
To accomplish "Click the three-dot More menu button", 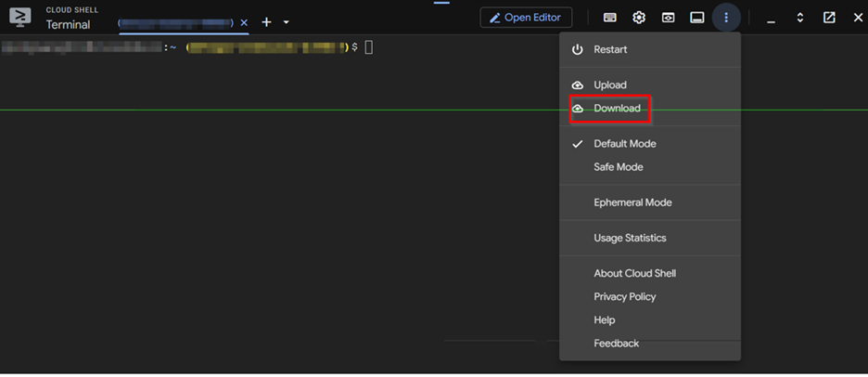I will (726, 18).
